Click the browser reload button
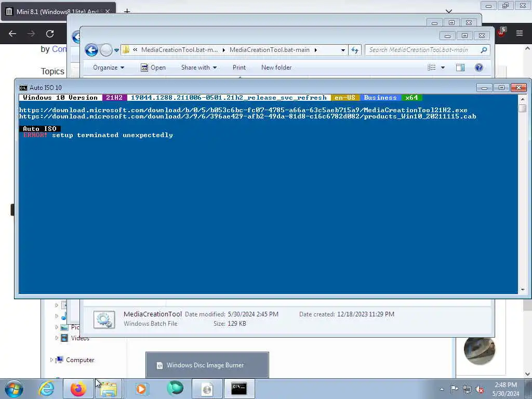The width and height of the screenshot is (532, 399). [x=50, y=34]
